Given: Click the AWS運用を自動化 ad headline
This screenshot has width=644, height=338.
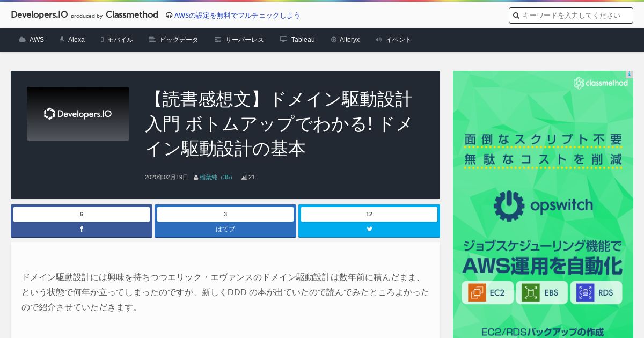Looking at the screenshot, I should point(543,266).
